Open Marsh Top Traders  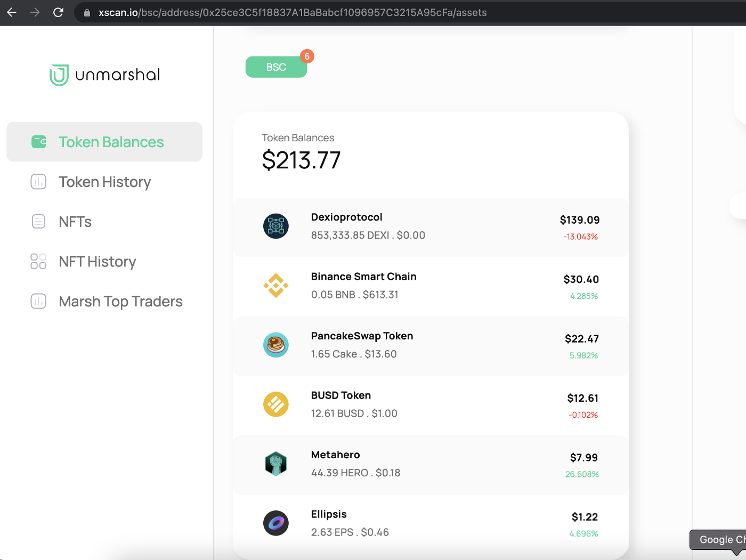pos(120,301)
